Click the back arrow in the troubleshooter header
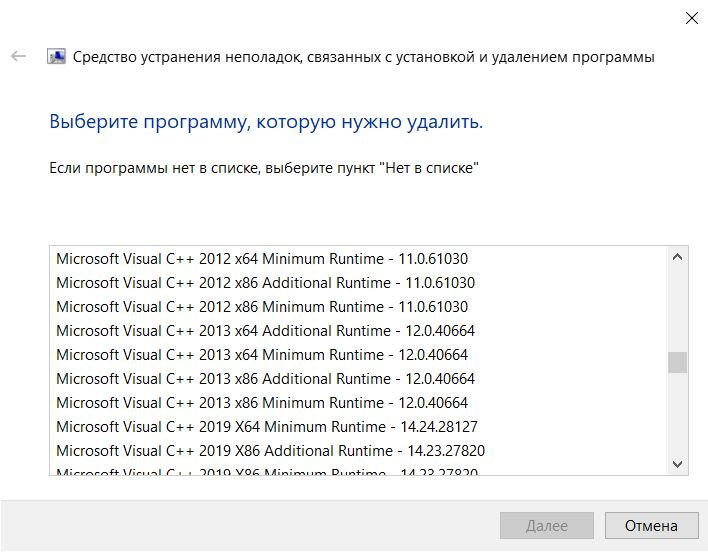This screenshot has width=708, height=552. [19, 56]
